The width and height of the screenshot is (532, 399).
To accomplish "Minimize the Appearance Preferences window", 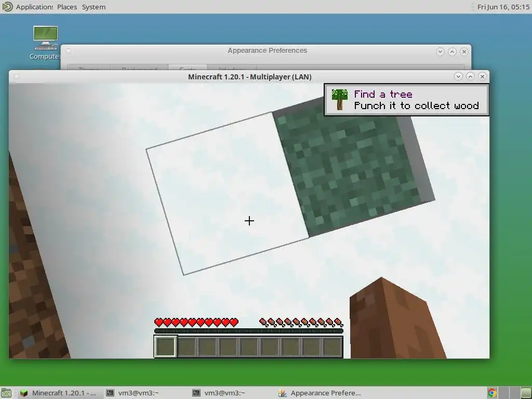I will pos(441,51).
